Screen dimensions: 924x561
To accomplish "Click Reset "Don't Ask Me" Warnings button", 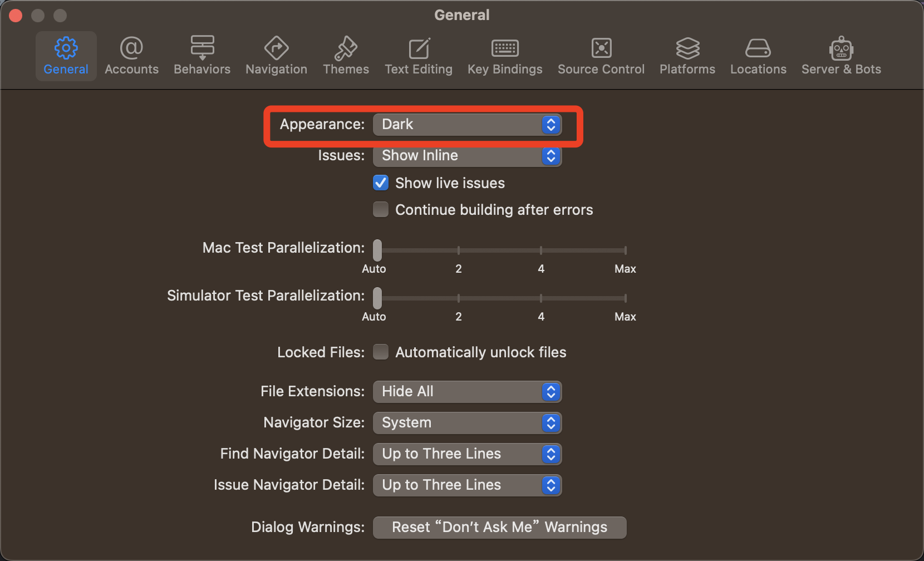I will [x=499, y=527].
